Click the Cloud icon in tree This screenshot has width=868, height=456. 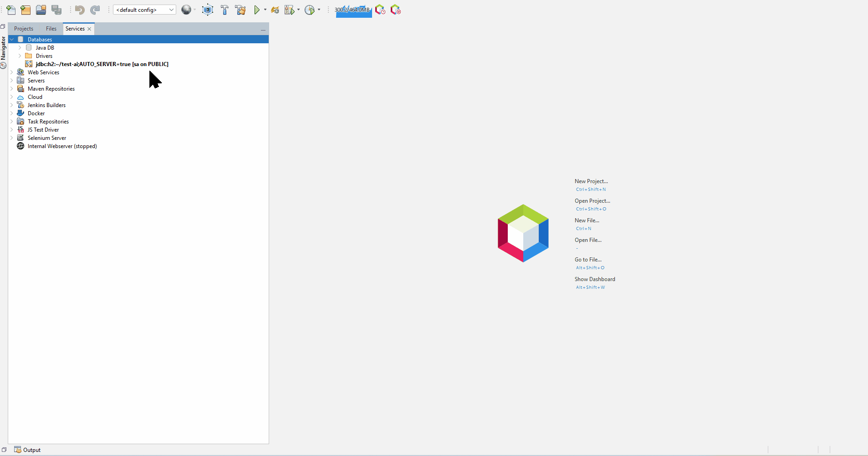click(20, 97)
